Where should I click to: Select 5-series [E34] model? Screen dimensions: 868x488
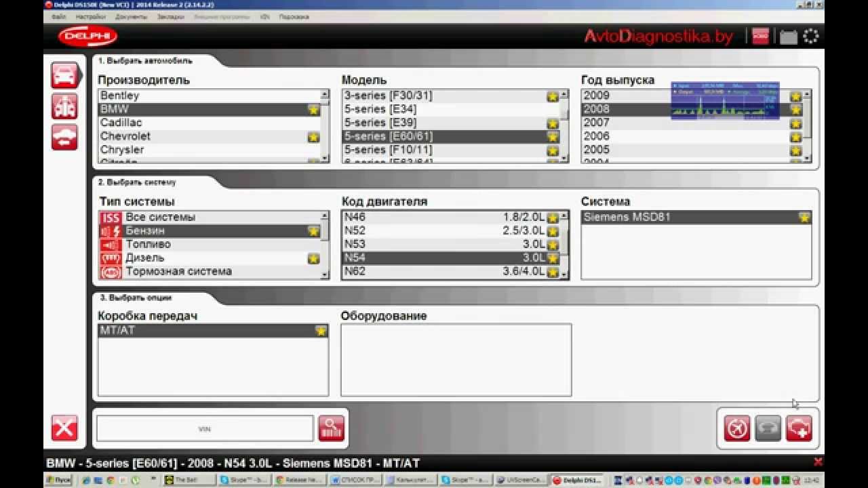pos(451,109)
